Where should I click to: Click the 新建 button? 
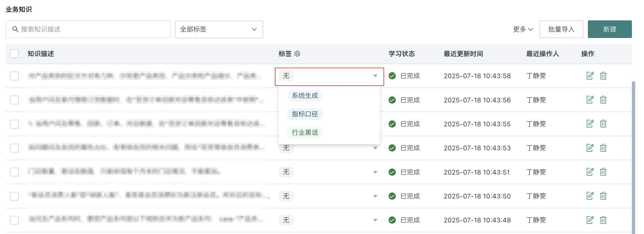coord(610,29)
